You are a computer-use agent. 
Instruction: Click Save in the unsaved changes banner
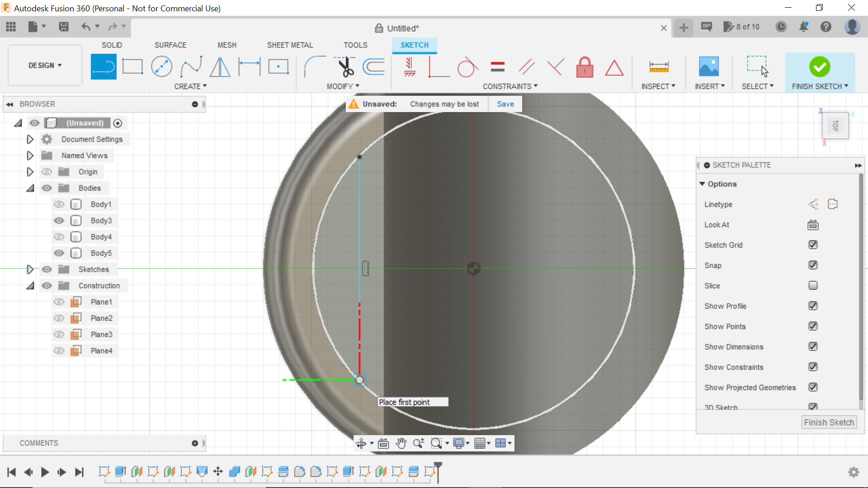coord(505,104)
